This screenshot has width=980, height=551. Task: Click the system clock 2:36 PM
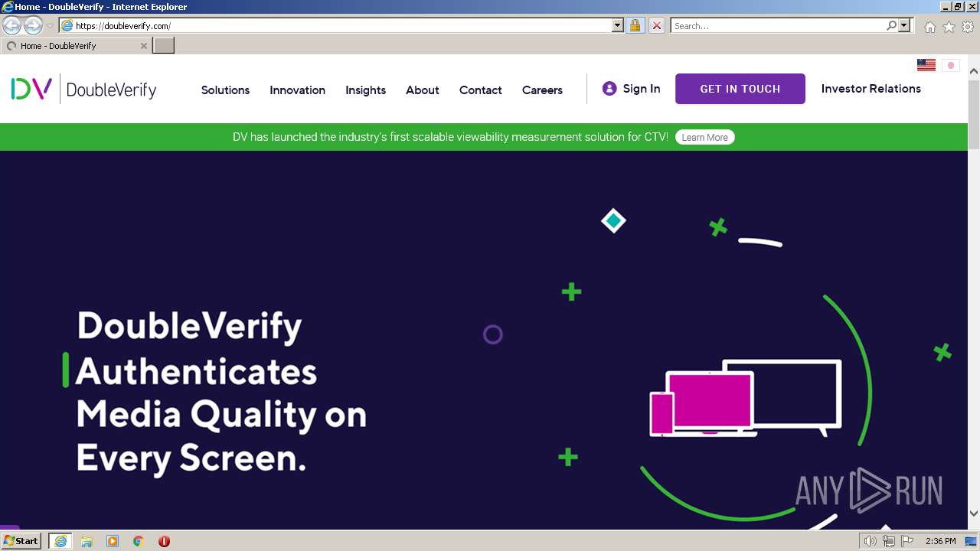coord(941,541)
